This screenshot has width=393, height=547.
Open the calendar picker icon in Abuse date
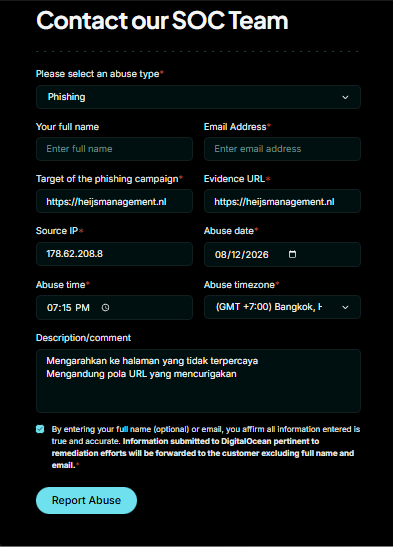coord(292,254)
